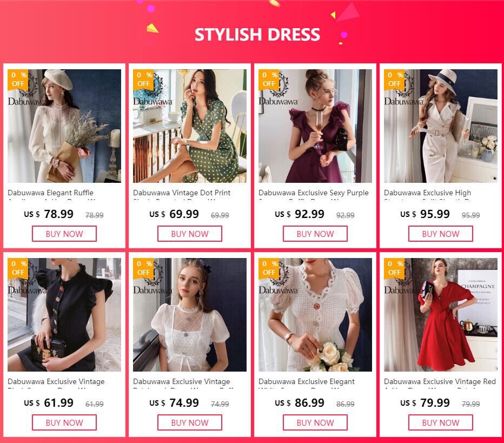Open Dabuwawa Exclusive Vintage Red title link

440,381
